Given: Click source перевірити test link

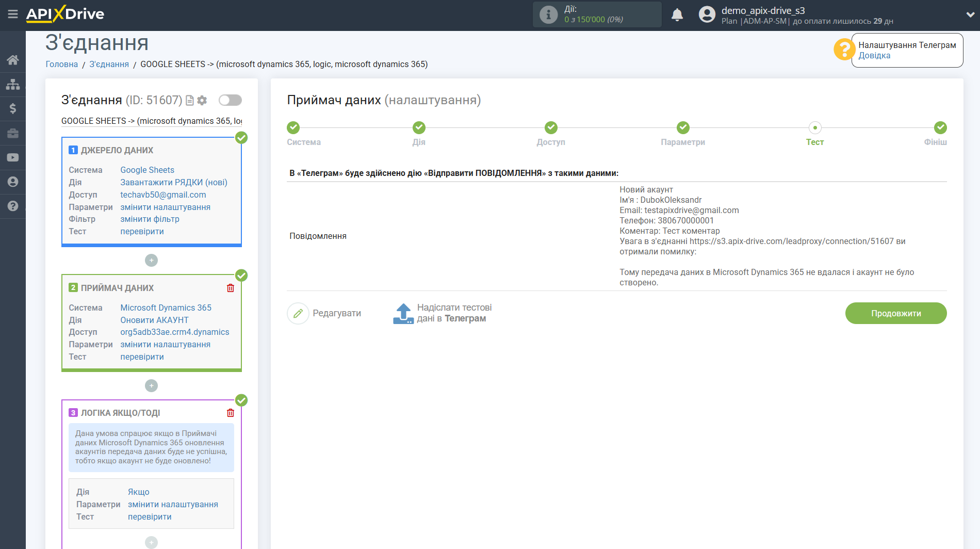Looking at the screenshot, I should [x=142, y=232].
